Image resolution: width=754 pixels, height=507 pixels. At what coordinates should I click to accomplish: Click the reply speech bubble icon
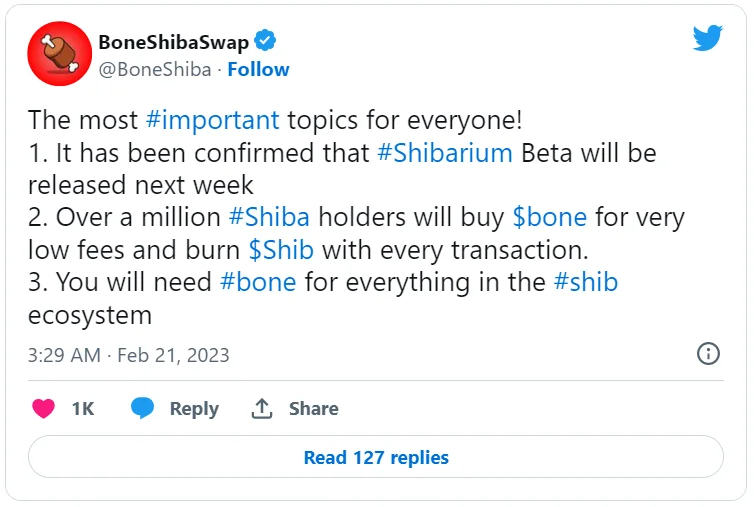[x=142, y=408]
